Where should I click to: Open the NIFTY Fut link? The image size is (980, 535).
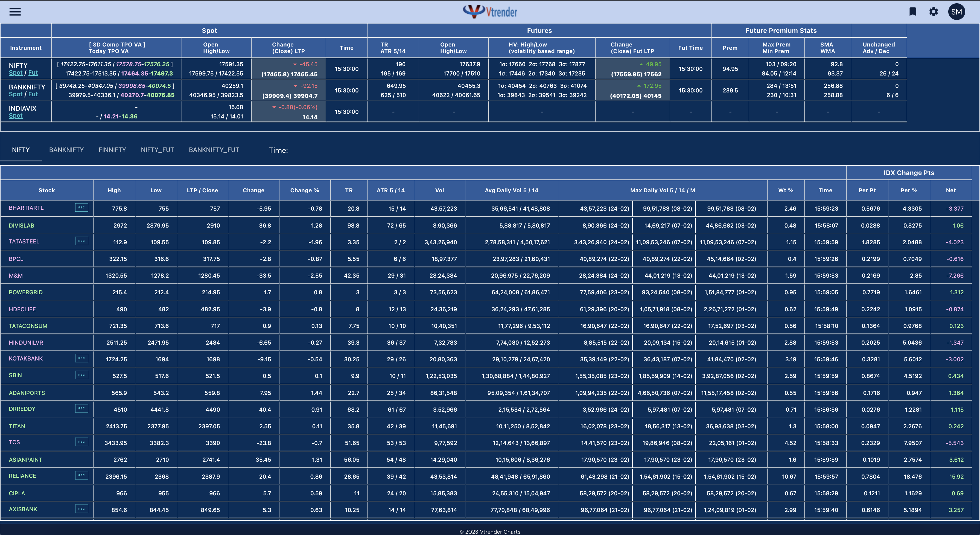(33, 73)
